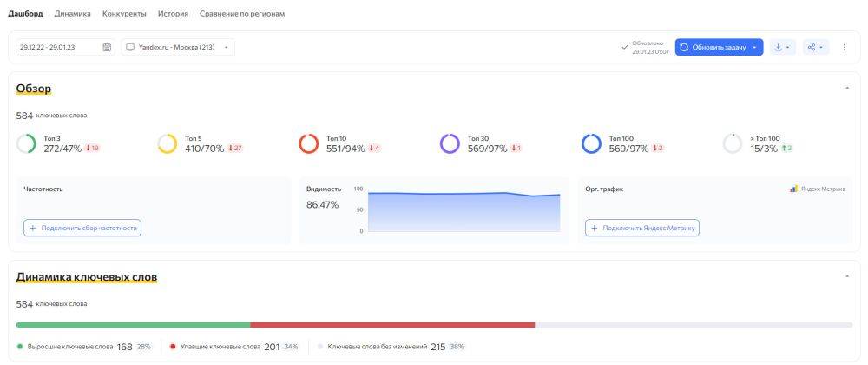This screenshot has height=365, width=868.
Task: Click the red down 27 change badge
Action: 235,149
